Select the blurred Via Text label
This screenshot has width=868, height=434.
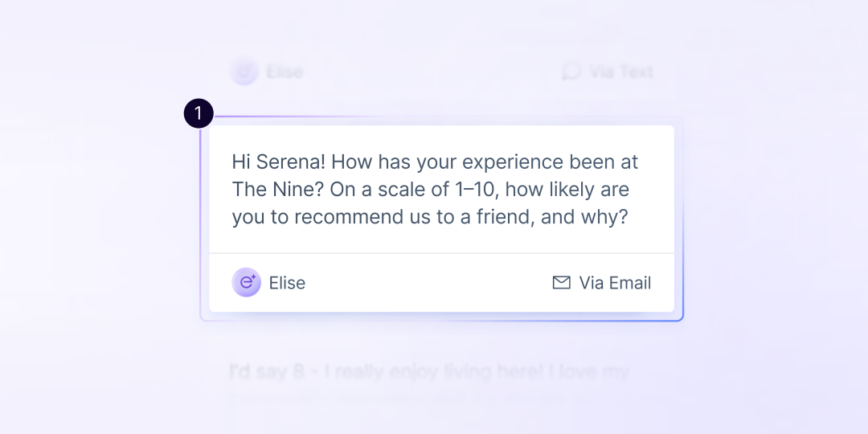pos(621,72)
